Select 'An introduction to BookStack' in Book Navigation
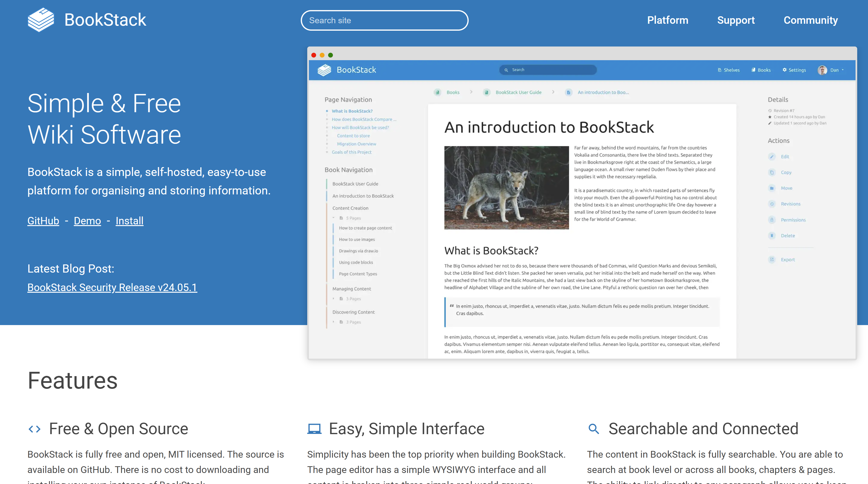 coord(363,196)
